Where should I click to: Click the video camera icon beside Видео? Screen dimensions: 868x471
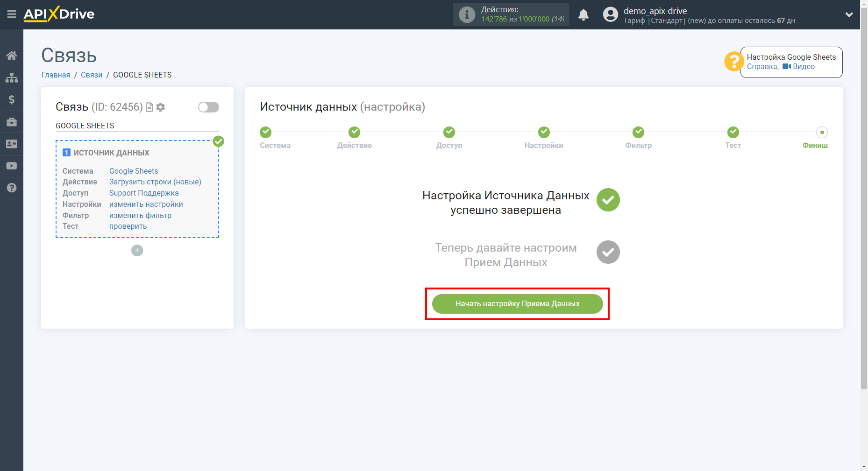coord(787,66)
